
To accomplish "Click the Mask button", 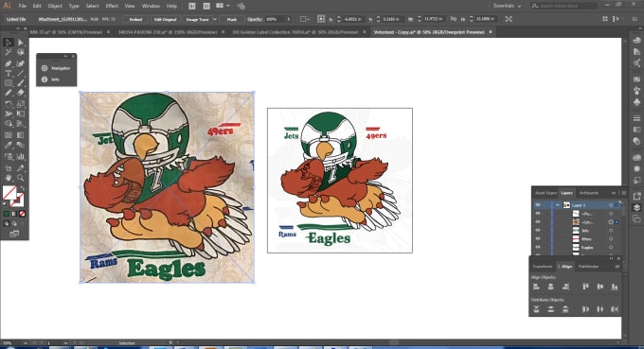I will (232, 19).
